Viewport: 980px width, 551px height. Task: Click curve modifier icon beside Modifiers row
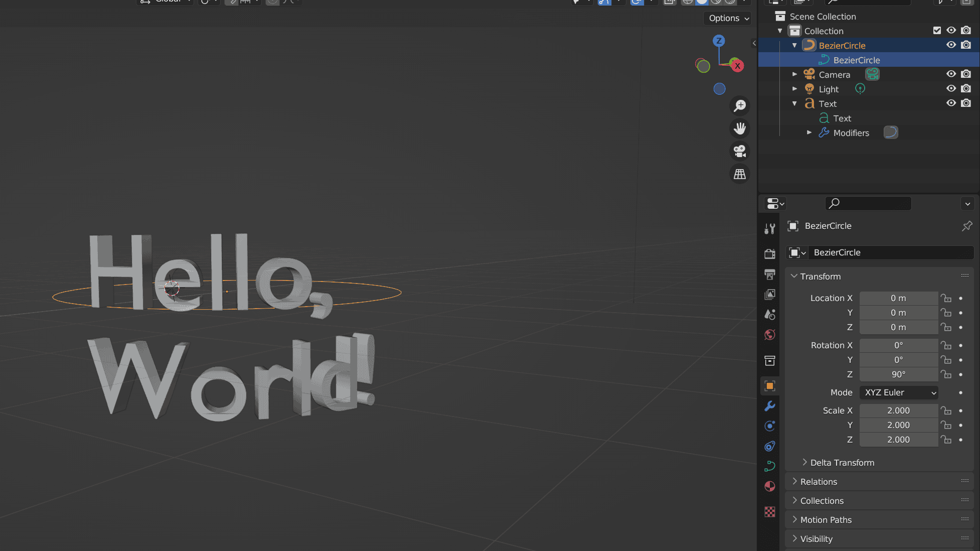click(x=890, y=132)
